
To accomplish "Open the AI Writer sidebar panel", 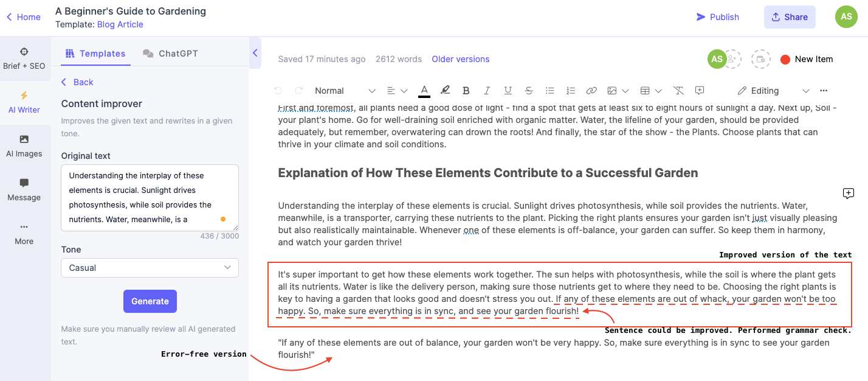I will (x=24, y=102).
